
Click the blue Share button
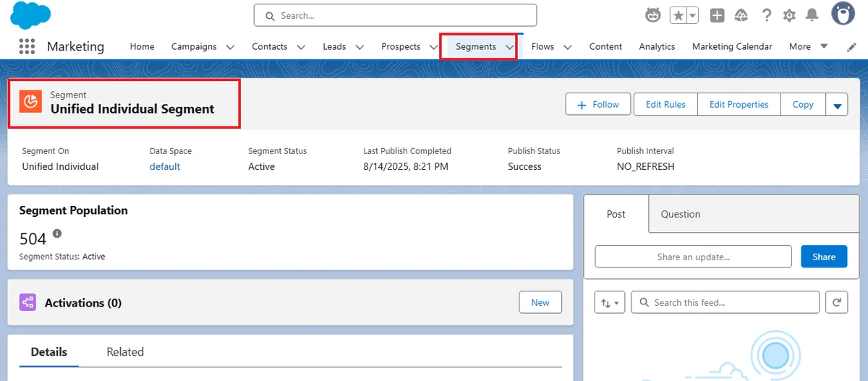click(x=824, y=257)
